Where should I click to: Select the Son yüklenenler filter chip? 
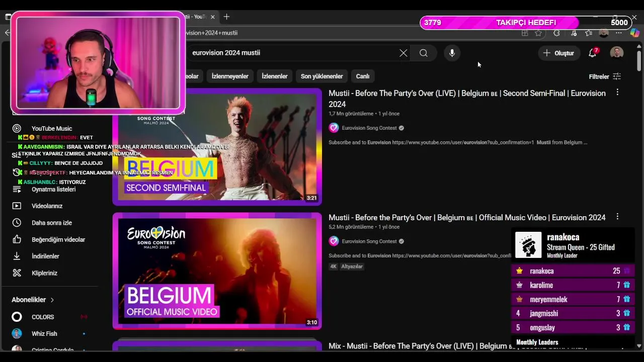point(321,76)
